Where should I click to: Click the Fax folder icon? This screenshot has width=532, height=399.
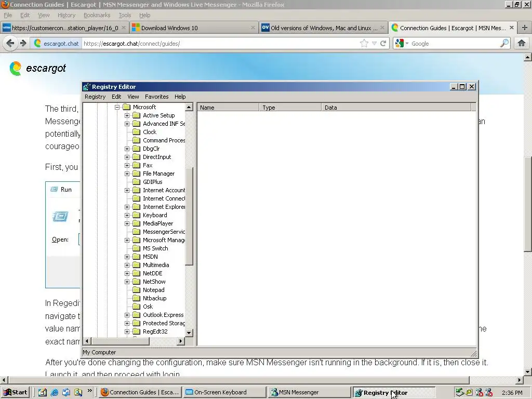pos(137,165)
